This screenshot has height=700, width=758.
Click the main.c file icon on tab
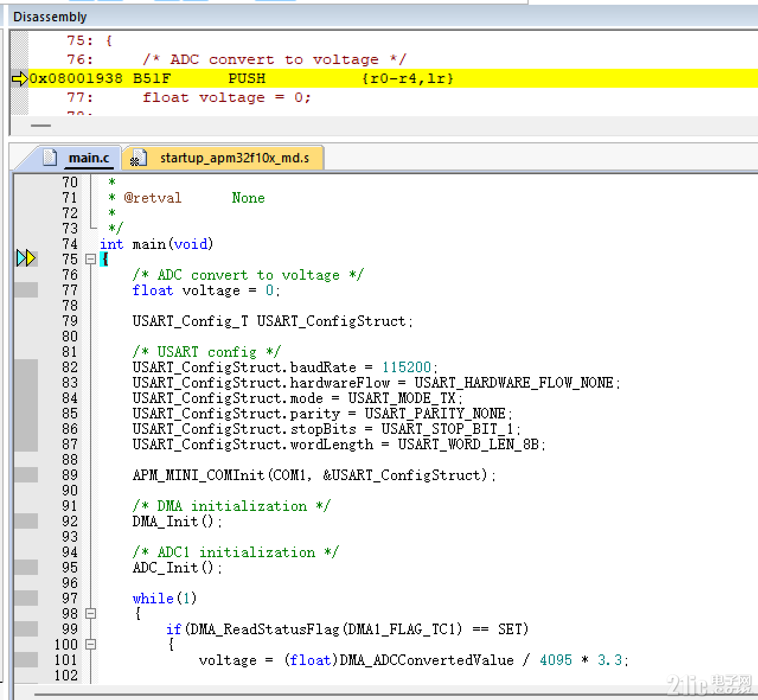pyautogui.click(x=51, y=158)
